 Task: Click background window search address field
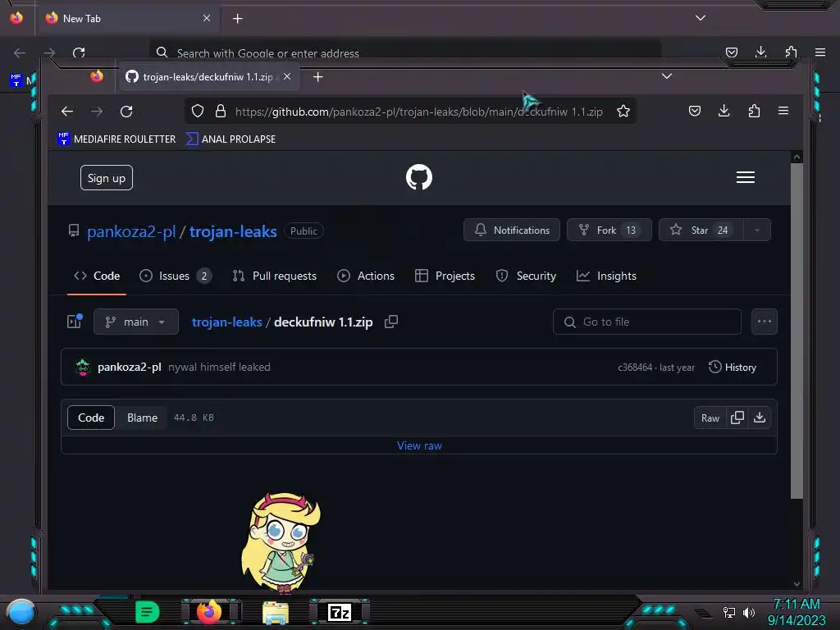click(405, 53)
